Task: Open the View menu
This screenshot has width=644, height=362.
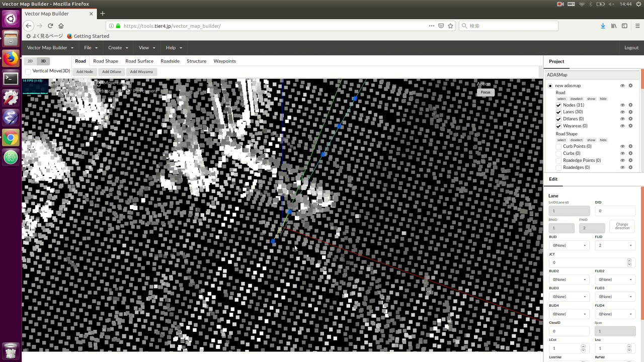Action: (146, 48)
